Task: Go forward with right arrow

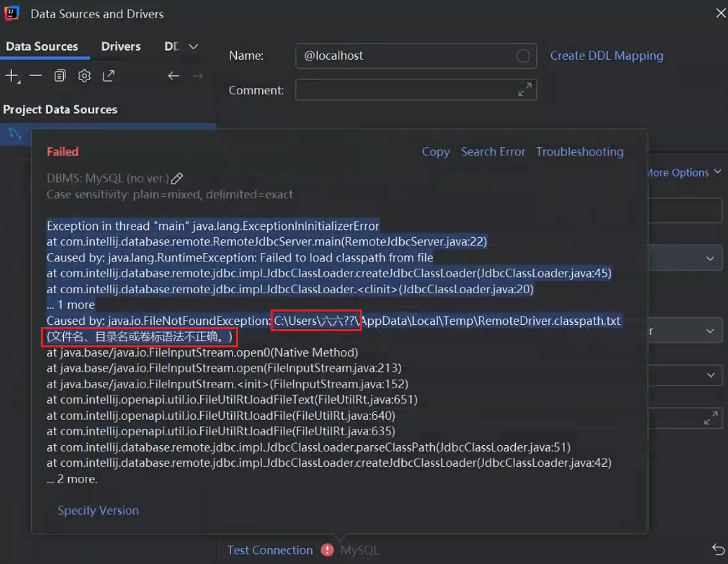Action: click(x=197, y=76)
